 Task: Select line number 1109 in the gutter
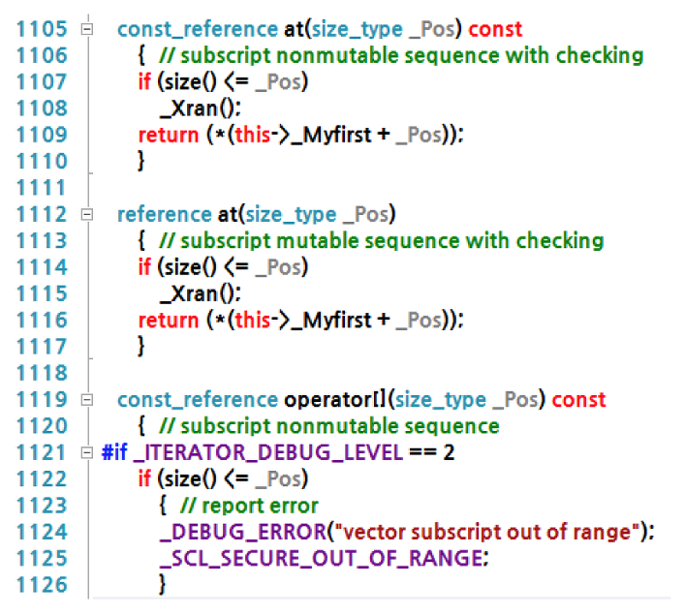pos(42,135)
